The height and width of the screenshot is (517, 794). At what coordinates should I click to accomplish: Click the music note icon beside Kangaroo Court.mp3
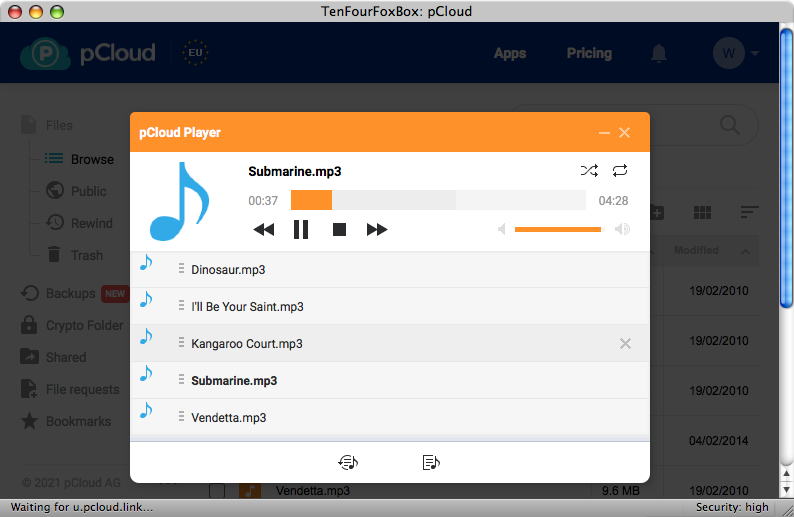point(146,336)
